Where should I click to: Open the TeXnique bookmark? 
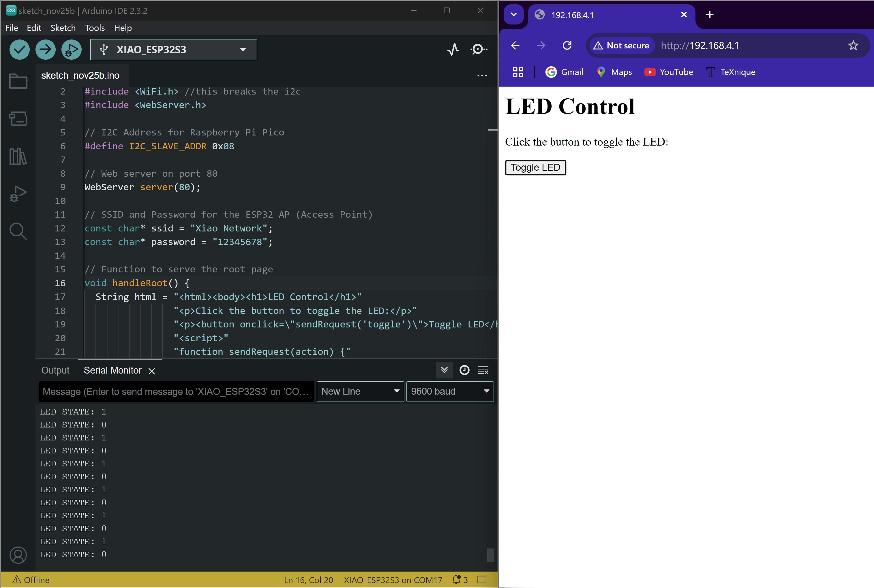pyautogui.click(x=731, y=72)
